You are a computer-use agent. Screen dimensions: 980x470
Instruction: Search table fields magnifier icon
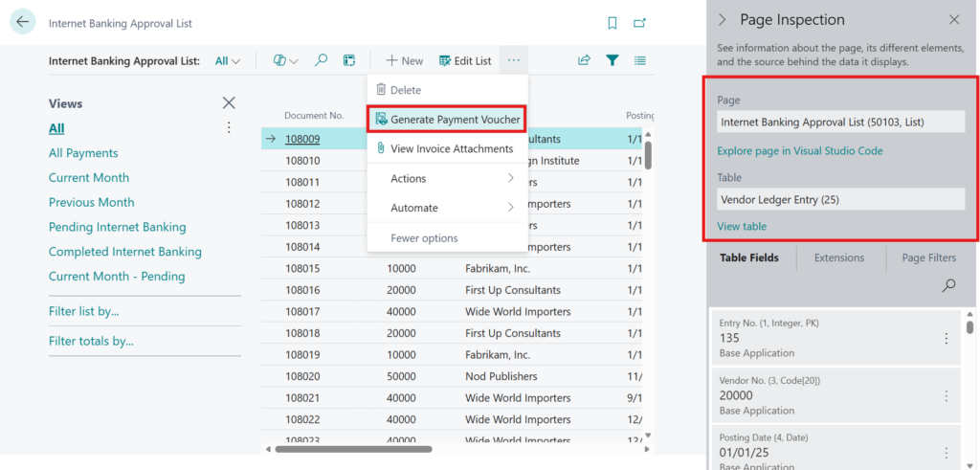(x=948, y=285)
